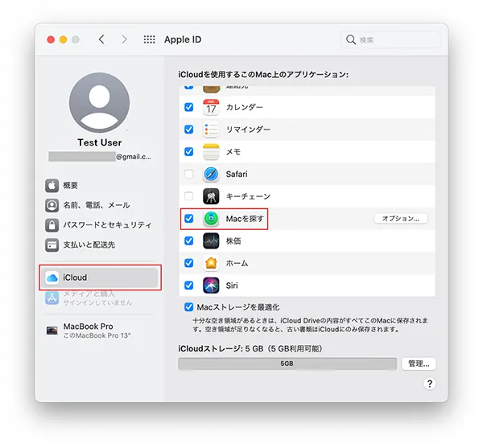Viewport: 483px width, 448px height.
Task: Click the Siri app icon
Action: 211,286
